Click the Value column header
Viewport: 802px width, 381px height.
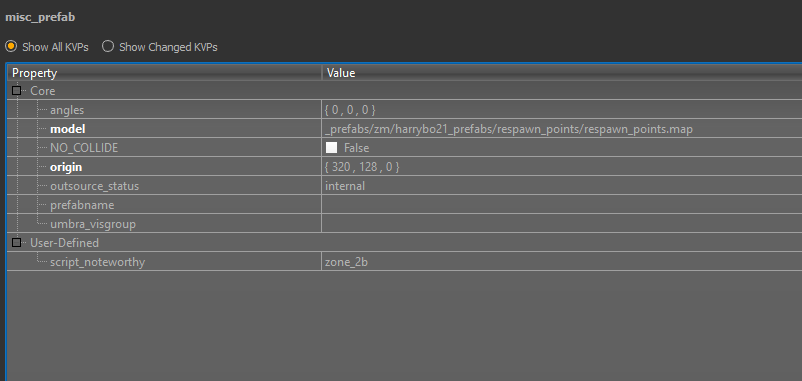point(562,73)
